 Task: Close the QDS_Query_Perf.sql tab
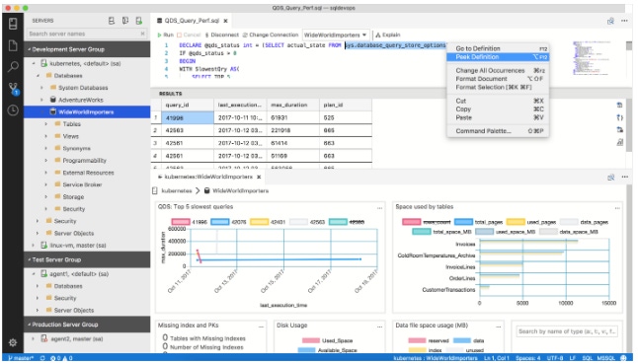(x=225, y=21)
